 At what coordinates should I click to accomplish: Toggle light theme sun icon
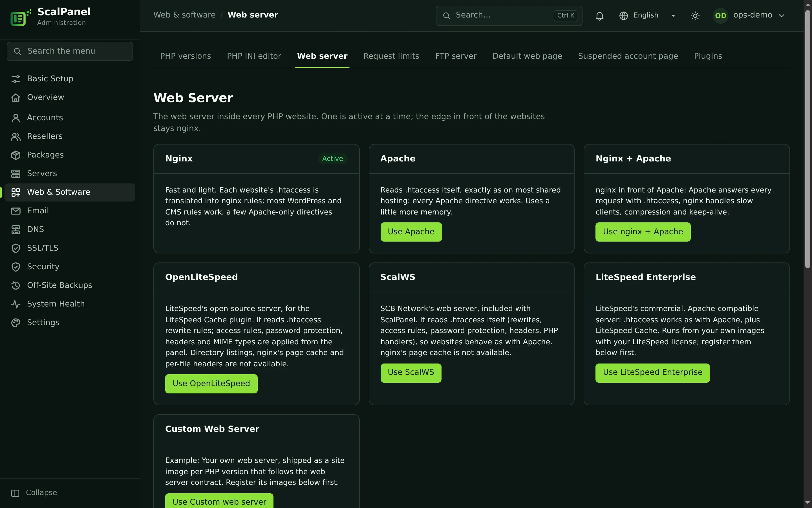[x=695, y=16]
